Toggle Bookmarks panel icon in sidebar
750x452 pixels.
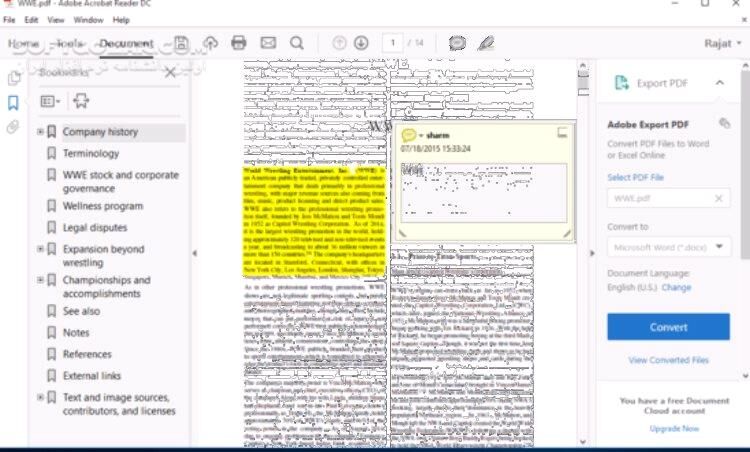coord(13,103)
